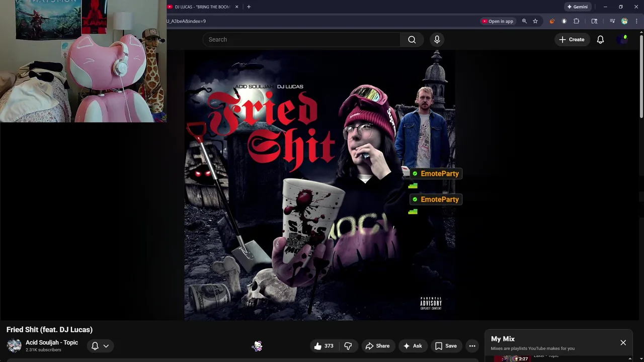Click the 2.31K subscribers text

tap(43, 350)
